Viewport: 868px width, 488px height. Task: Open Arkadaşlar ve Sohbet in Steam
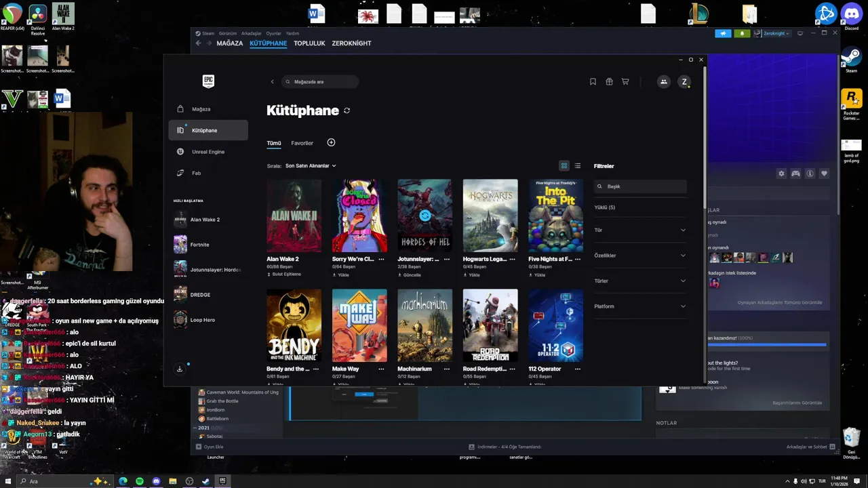click(x=810, y=447)
